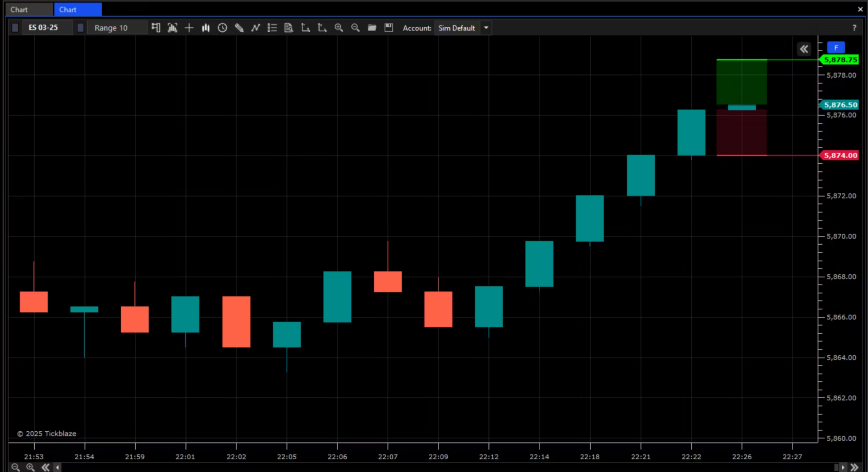
Task: Open the folder template icon
Action: pos(372,28)
